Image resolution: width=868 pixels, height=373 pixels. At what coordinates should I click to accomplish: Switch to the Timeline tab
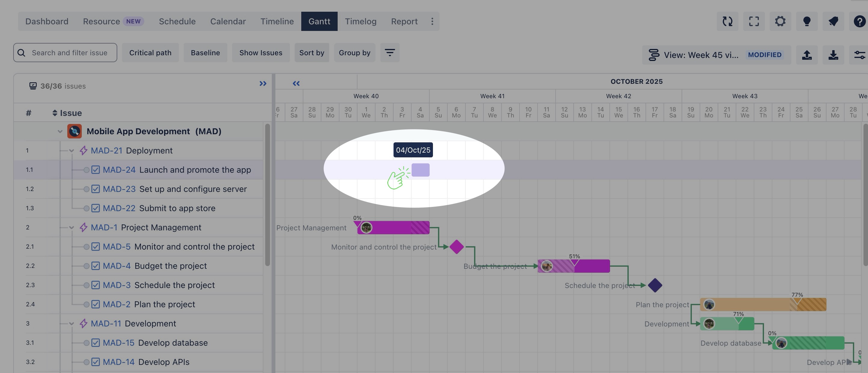tap(277, 22)
